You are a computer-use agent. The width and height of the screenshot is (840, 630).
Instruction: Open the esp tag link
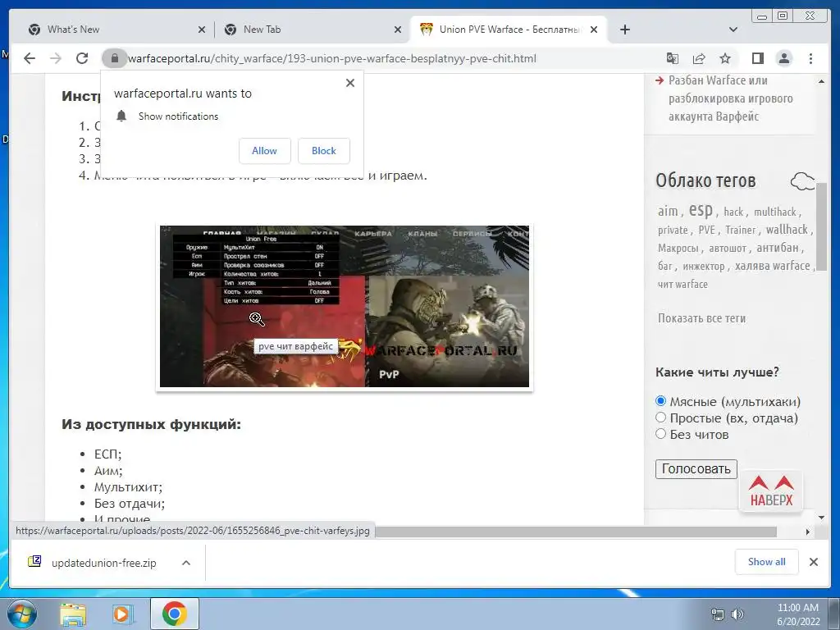pos(701,209)
